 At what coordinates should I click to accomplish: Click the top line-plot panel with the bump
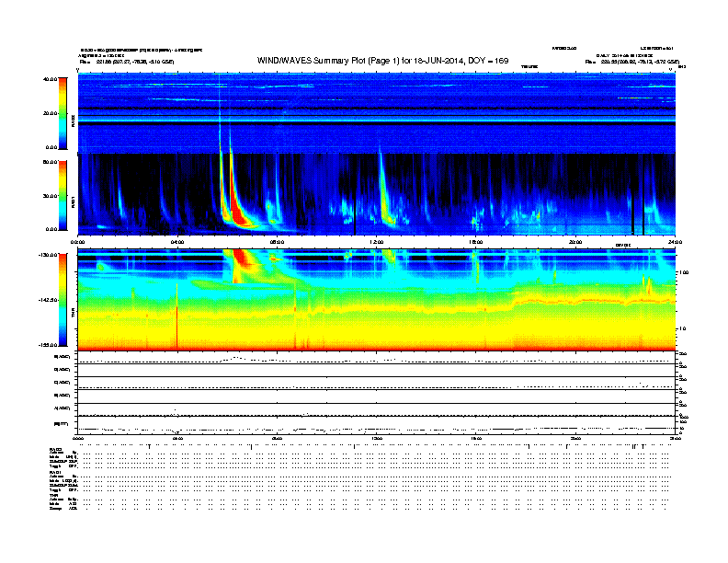click(x=377, y=358)
